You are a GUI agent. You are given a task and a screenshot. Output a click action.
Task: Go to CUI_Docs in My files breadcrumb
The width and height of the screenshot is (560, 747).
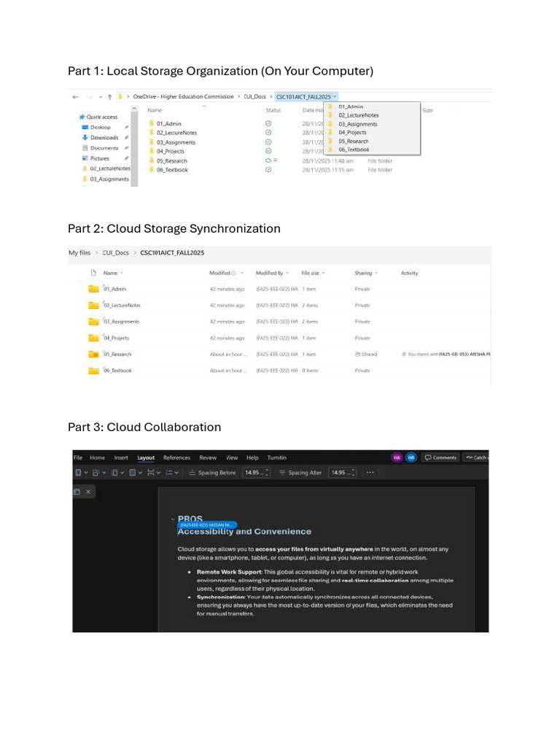116,253
